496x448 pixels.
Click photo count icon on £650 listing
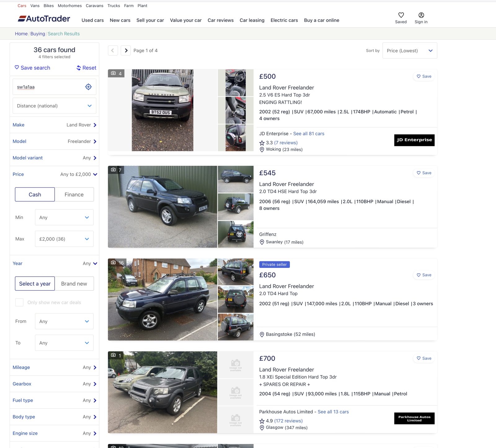[113, 262]
